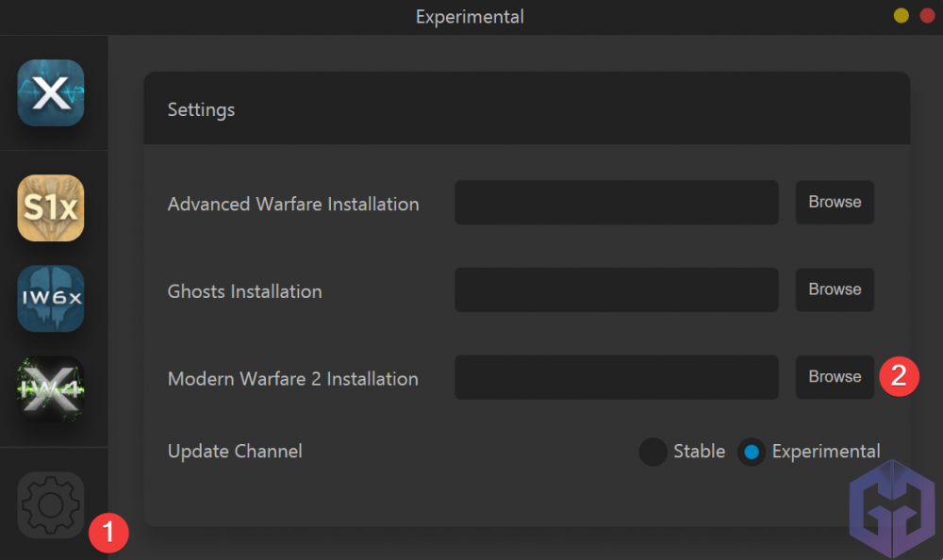943x560 pixels.
Task: Click the Update Channel label
Action: [235, 452]
